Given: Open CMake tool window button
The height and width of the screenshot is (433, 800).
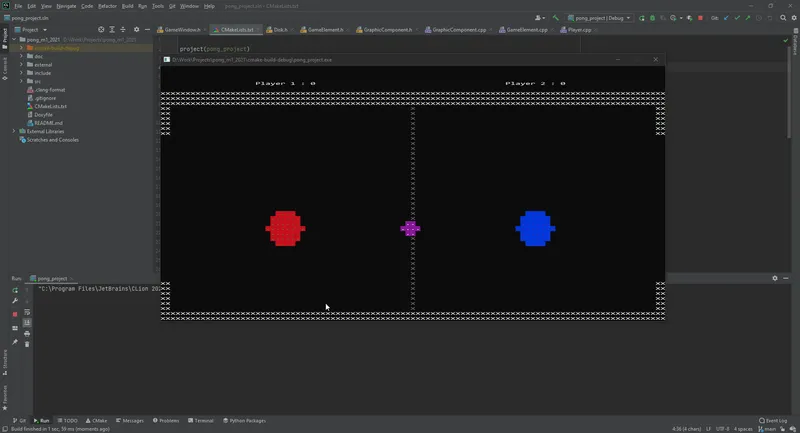Looking at the screenshot, I should [96, 421].
